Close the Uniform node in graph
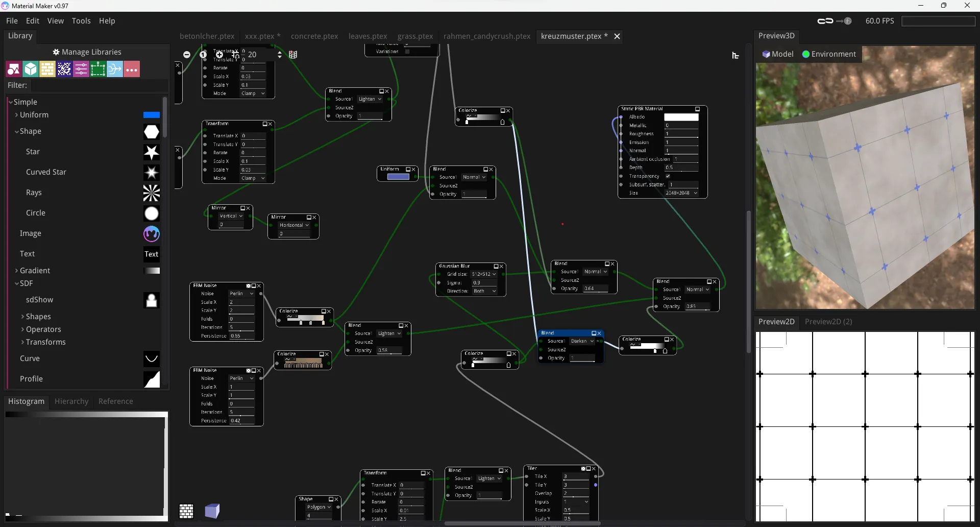 pyautogui.click(x=414, y=170)
